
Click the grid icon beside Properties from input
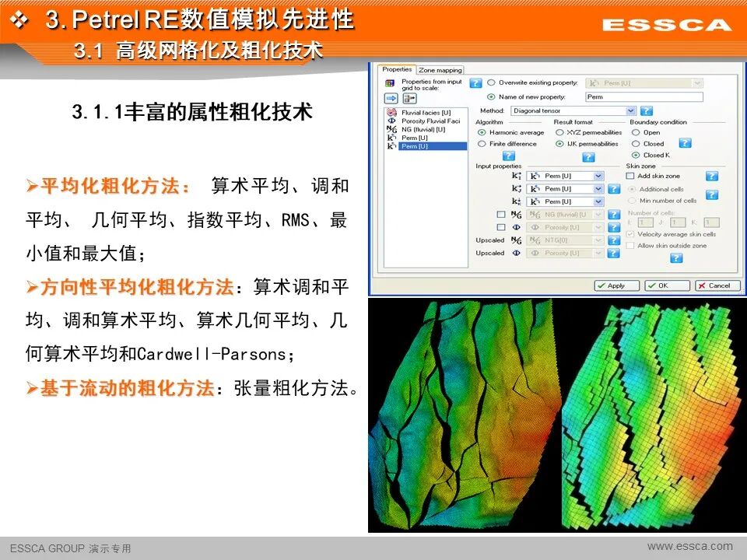[390, 83]
